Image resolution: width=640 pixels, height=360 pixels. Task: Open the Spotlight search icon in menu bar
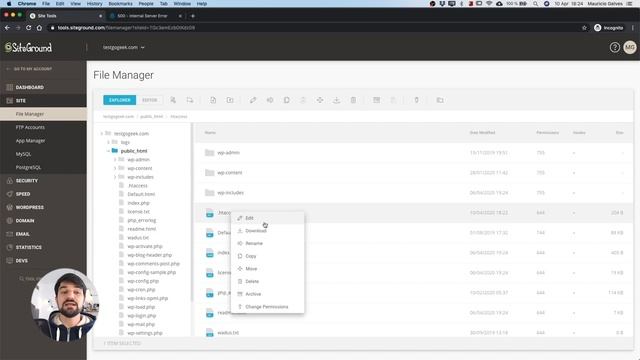(x=535, y=4)
